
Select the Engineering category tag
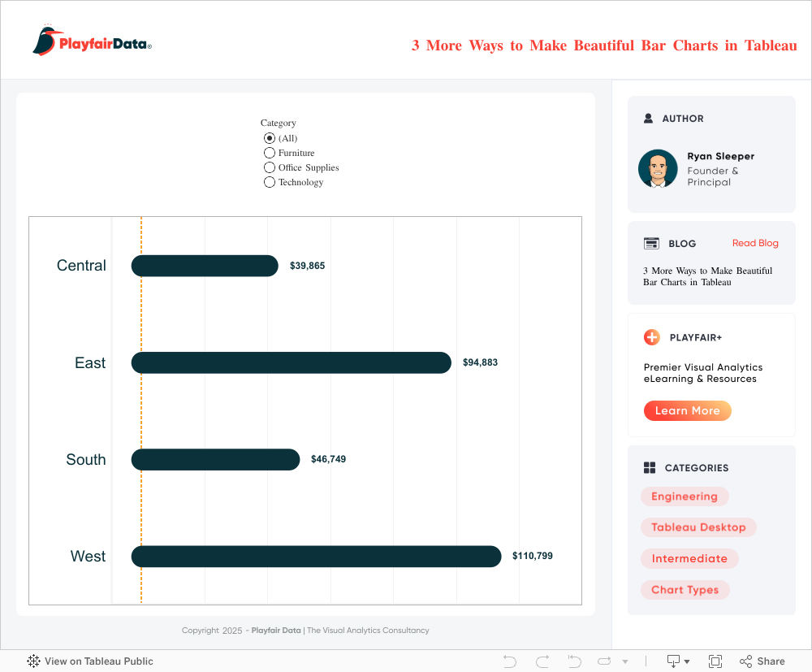pos(684,496)
